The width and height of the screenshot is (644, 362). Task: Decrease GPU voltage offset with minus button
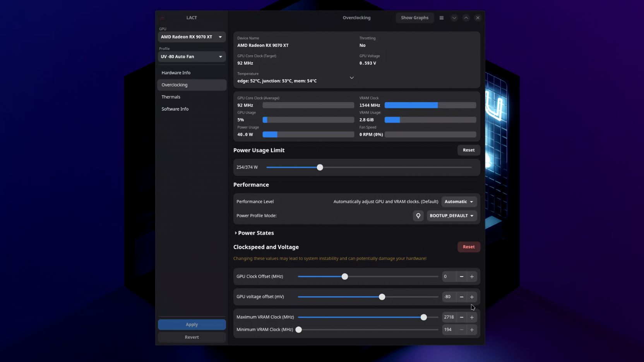(461, 297)
